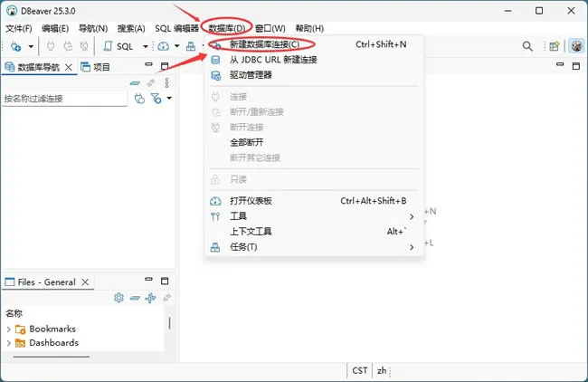Toggle link with editor in Files panel
Screen dimensions: 588x382
(166, 298)
